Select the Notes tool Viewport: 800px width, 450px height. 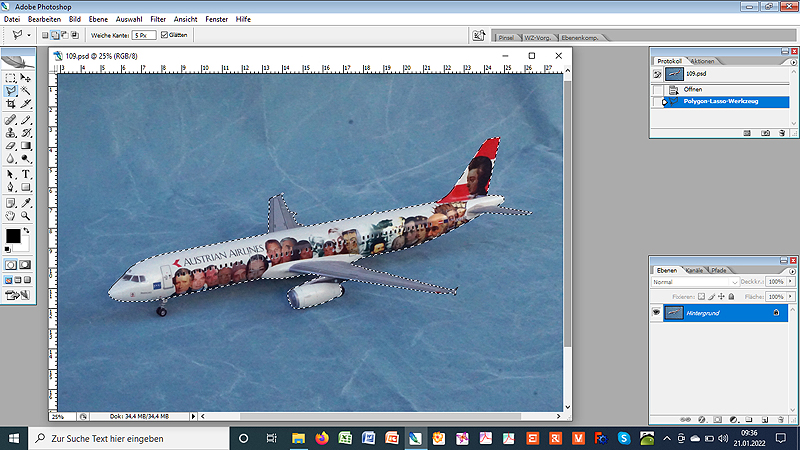point(11,203)
